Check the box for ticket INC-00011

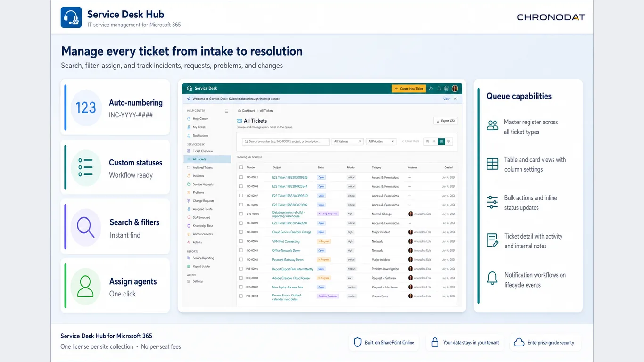click(241, 178)
